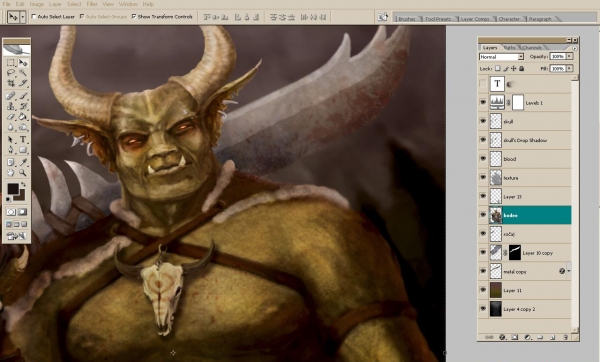
Task: Select the Blur tool
Action: pyautogui.click(x=11, y=127)
